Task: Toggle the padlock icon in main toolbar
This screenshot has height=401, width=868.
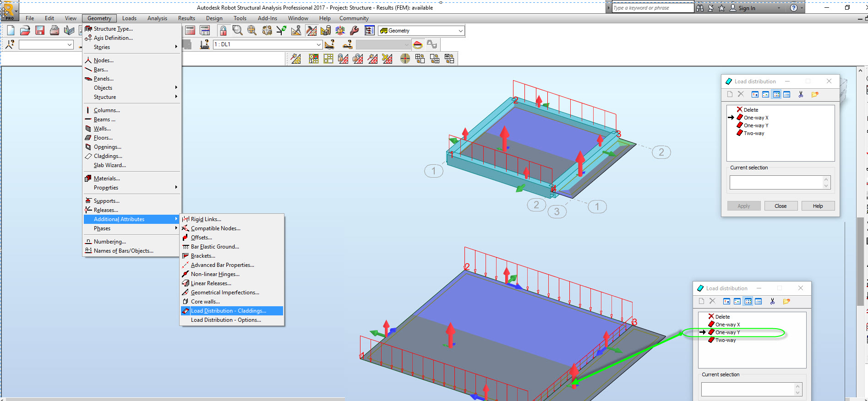Action: click(223, 31)
